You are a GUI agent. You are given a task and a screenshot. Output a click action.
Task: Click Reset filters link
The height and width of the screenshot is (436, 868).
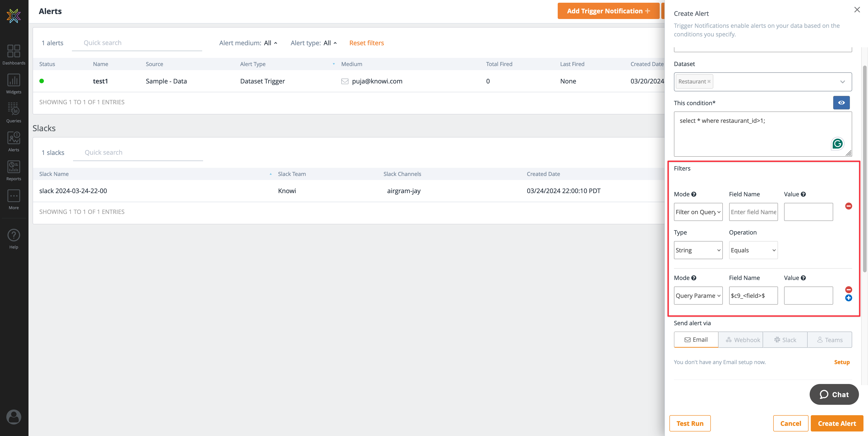(367, 43)
